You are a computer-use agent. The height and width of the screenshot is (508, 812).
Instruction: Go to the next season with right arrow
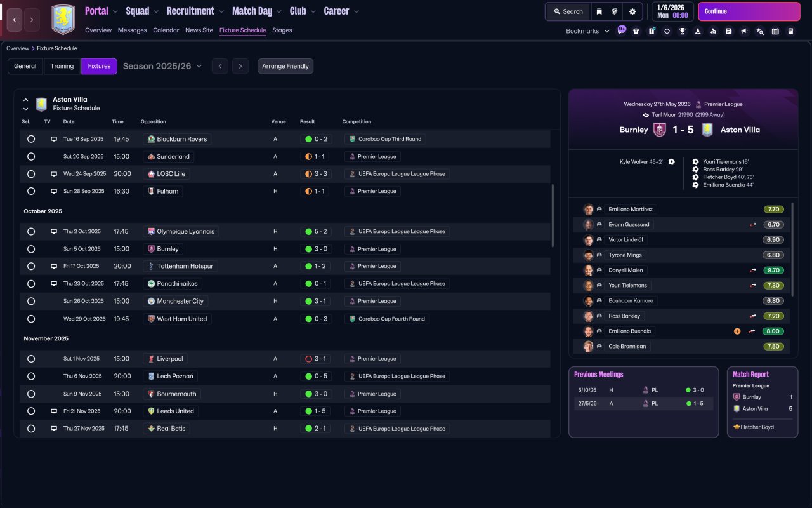(x=240, y=66)
